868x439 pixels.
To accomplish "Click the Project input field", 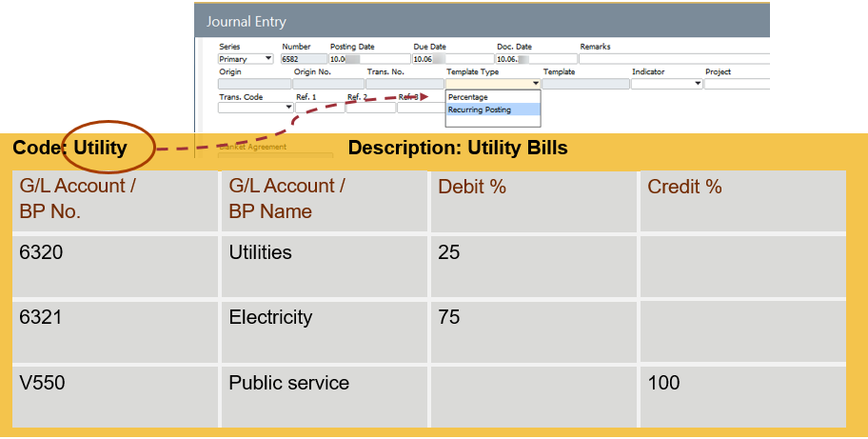I will 737,84.
